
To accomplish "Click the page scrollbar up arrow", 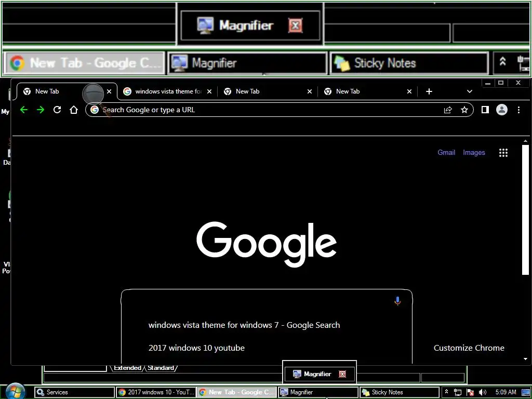I will [x=526, y=141].
